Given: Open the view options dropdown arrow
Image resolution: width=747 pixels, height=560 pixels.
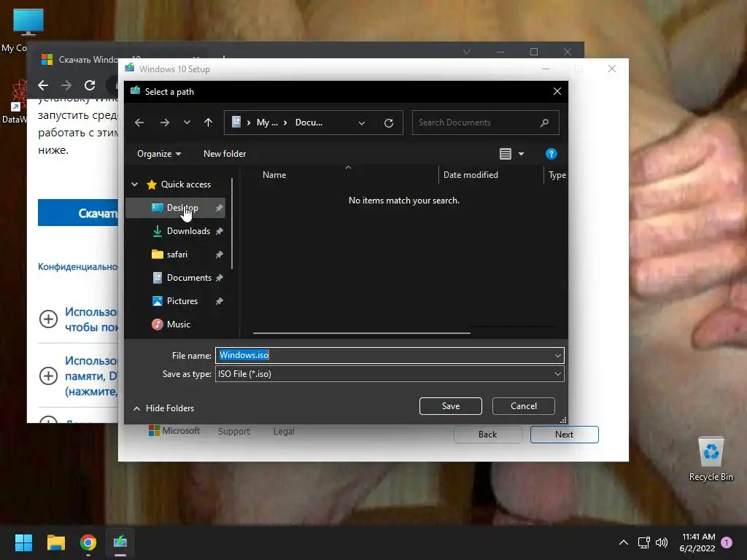Looking at the screenshot, I should point(521,154).
